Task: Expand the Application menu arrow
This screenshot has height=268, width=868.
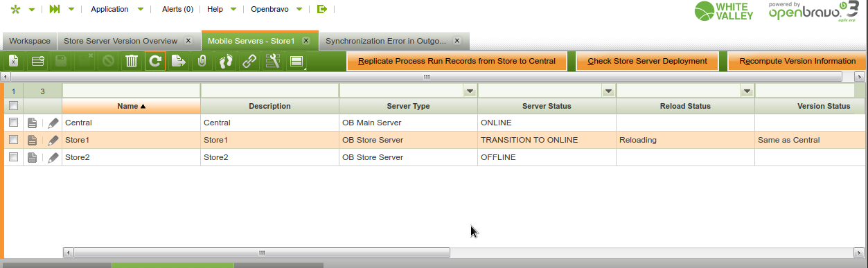Action: (141, 10)
